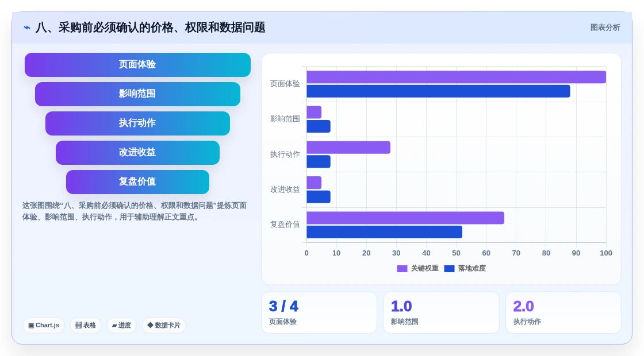Click the blue 复盘价值 bar
Screen dimensions: 644x356
tap(385, 232)
